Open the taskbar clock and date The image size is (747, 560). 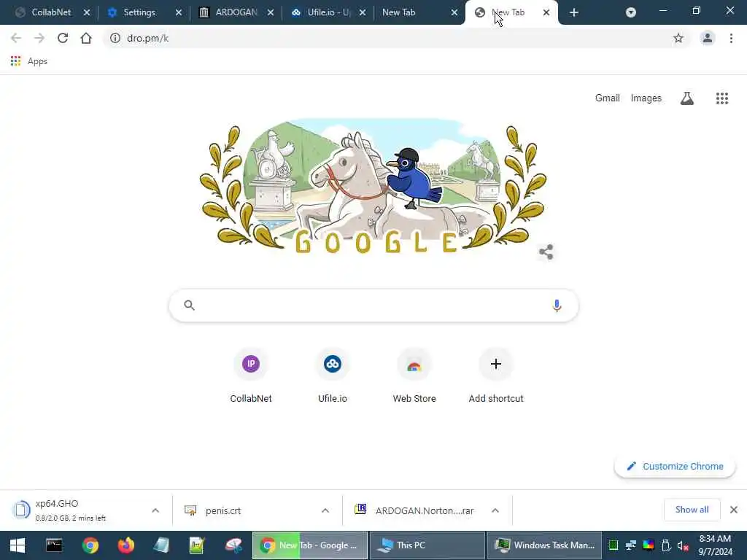tap(715, 545)
